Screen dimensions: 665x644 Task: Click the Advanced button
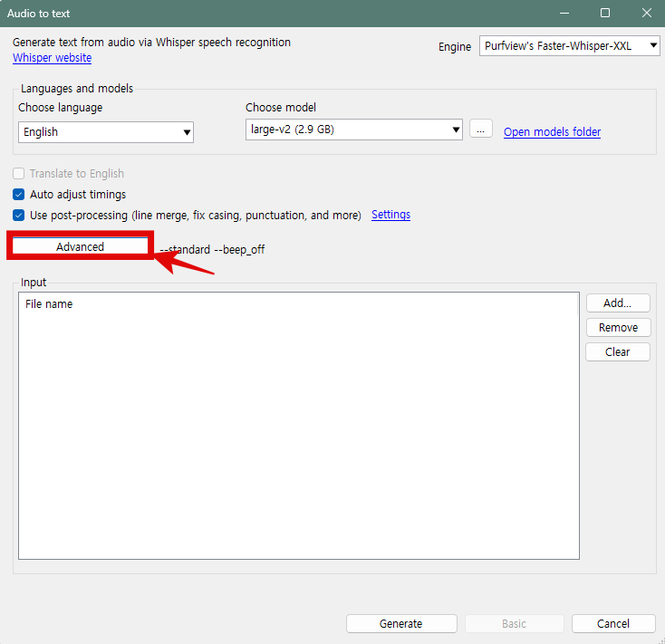pyautogui.click(x=80, y=246)
